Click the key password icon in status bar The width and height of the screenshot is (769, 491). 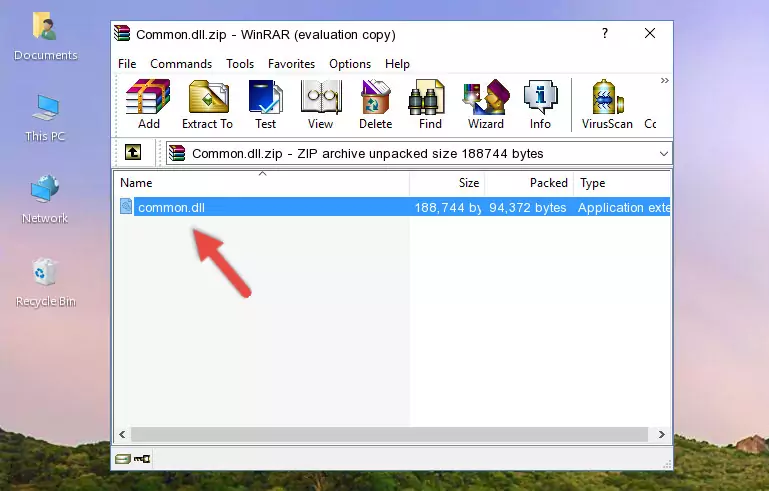pos(142,459)
